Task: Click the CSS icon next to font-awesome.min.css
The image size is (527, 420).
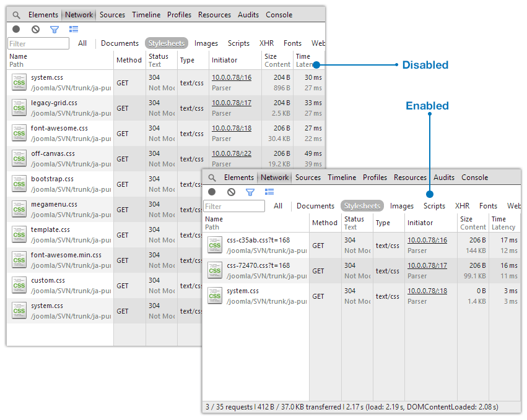Action: click(x=19, y=260)
